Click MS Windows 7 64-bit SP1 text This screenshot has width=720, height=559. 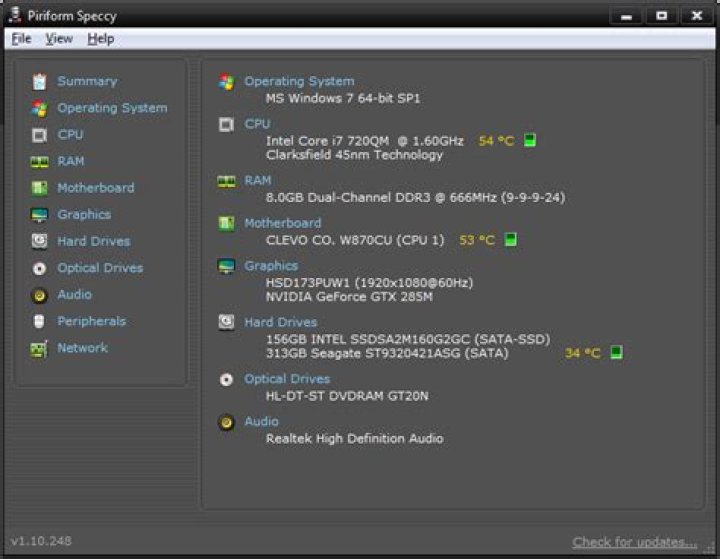343,98
